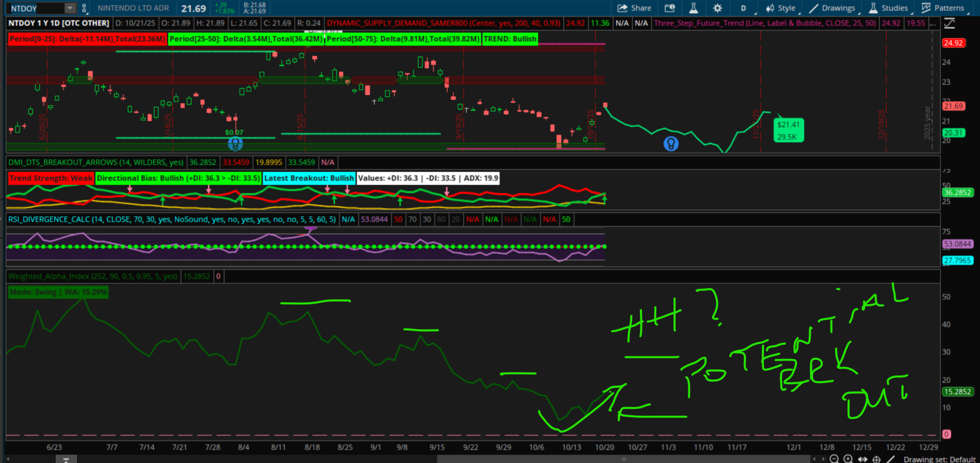Click the horizontal chart scrollbar thumb
Viewport: 980px width, 463px height.
624,459
